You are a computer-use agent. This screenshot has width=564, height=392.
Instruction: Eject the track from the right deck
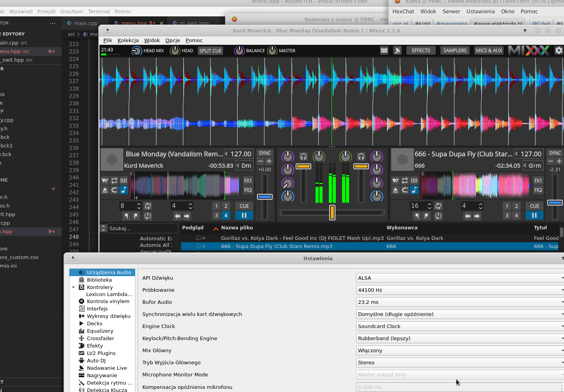(396, 190)
